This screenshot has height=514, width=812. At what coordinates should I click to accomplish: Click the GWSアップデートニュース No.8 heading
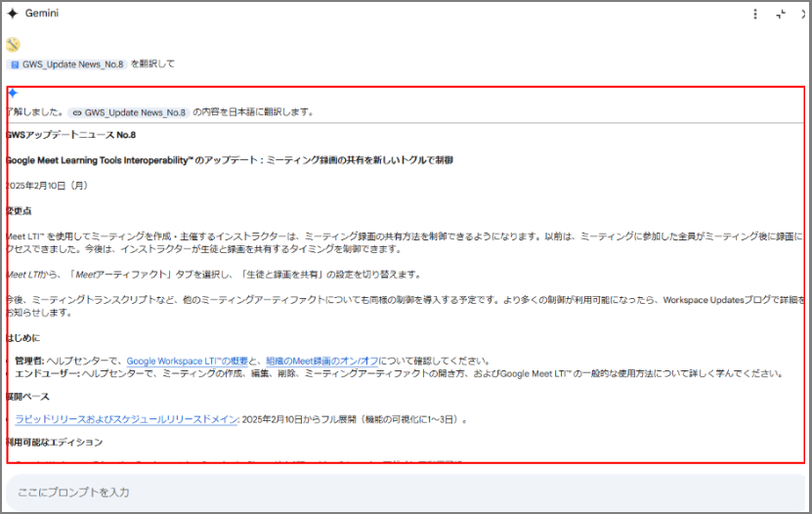click(71, 135)
